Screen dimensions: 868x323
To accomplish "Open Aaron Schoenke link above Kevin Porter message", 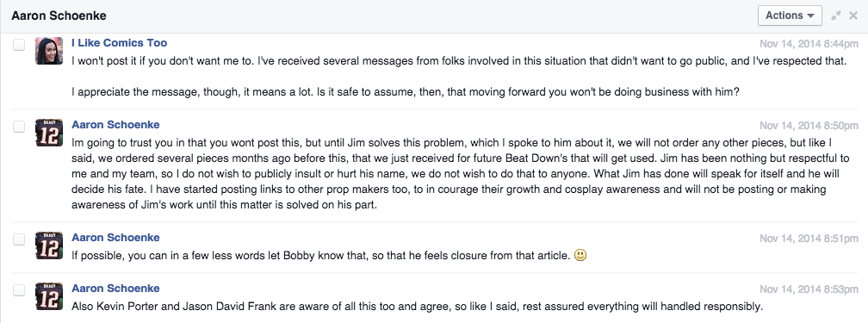I will pos(115,288).
